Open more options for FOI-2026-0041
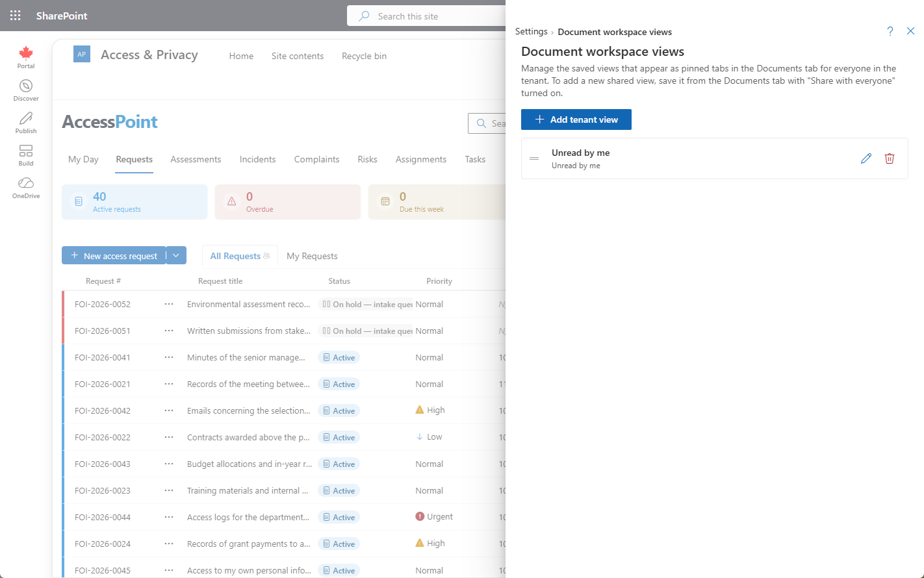The width and height of the screenshot is (924, 578). [x=169, y=357]
